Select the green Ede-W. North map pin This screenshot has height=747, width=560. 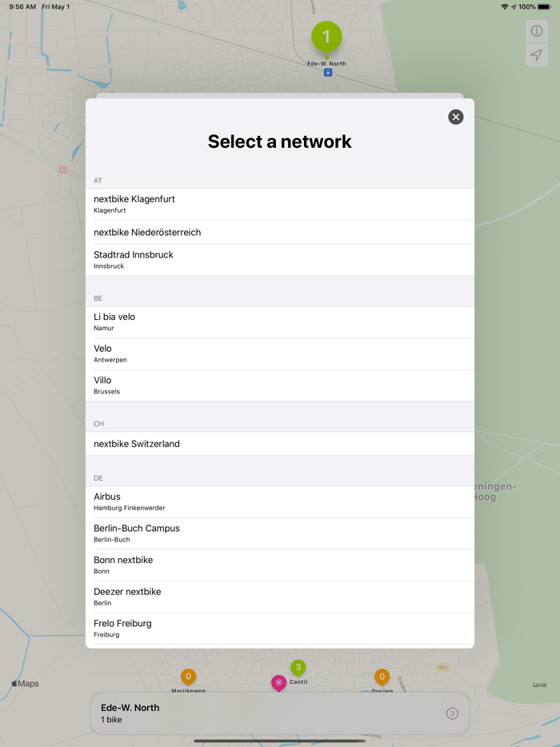pos(326,38)
